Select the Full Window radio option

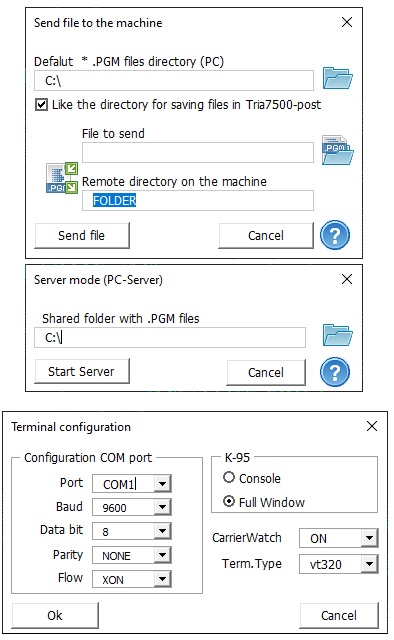[x=229, y=501]
